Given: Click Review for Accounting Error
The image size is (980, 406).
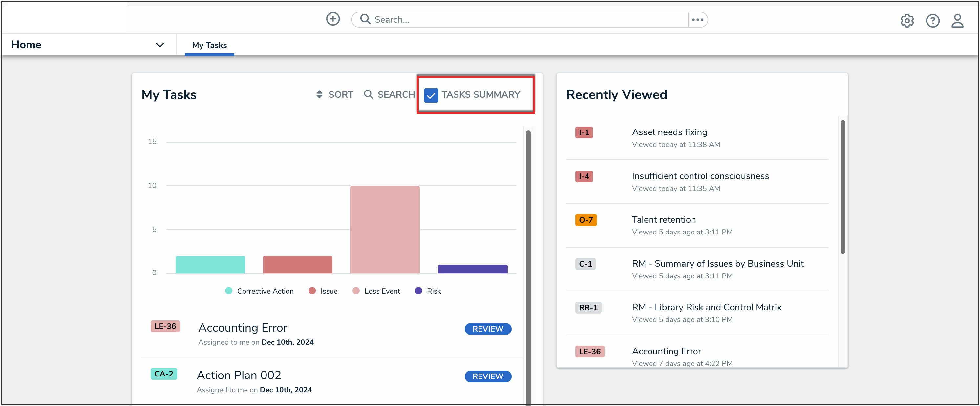Looking at the screenshot, I should click(487, 329).
